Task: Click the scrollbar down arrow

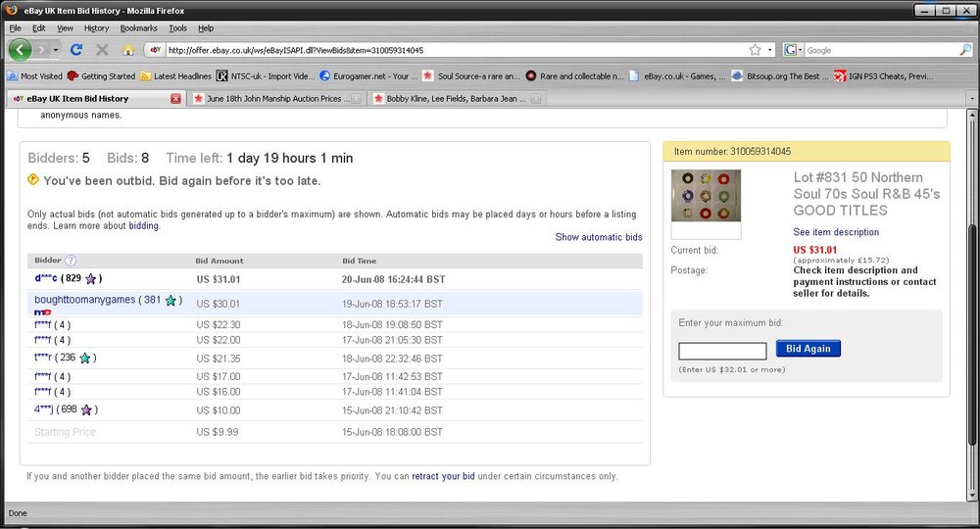Action: click(x=972, y=496)
